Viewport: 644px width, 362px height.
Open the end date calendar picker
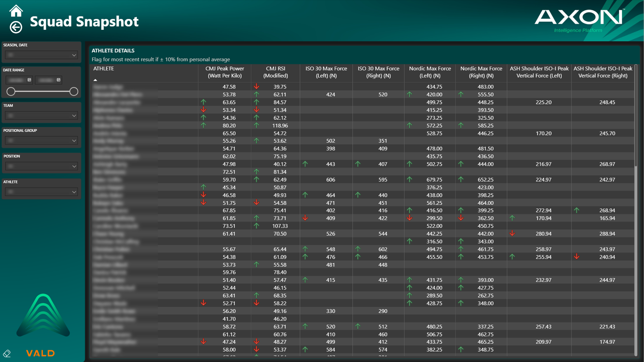pyautogui.click(x=58, y=80)
